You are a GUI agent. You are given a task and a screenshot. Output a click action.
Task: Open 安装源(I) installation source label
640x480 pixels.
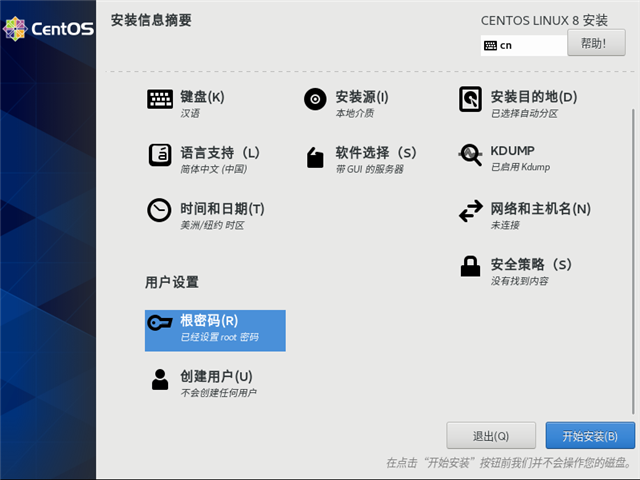[x=362, y=97]
